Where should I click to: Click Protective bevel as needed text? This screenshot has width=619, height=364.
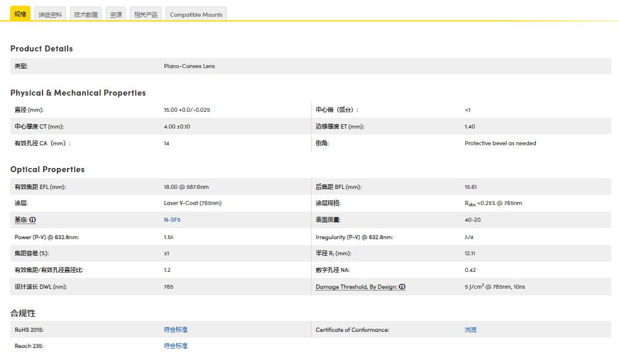click(x=500, y=143)
